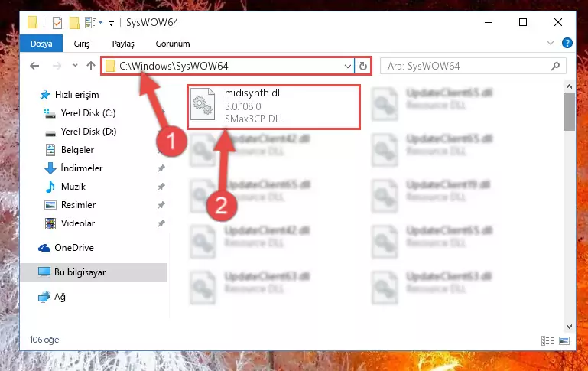Click the midisynth.dll gear file icon
This screenshot has width=588, height=371.
pos(203,104)
